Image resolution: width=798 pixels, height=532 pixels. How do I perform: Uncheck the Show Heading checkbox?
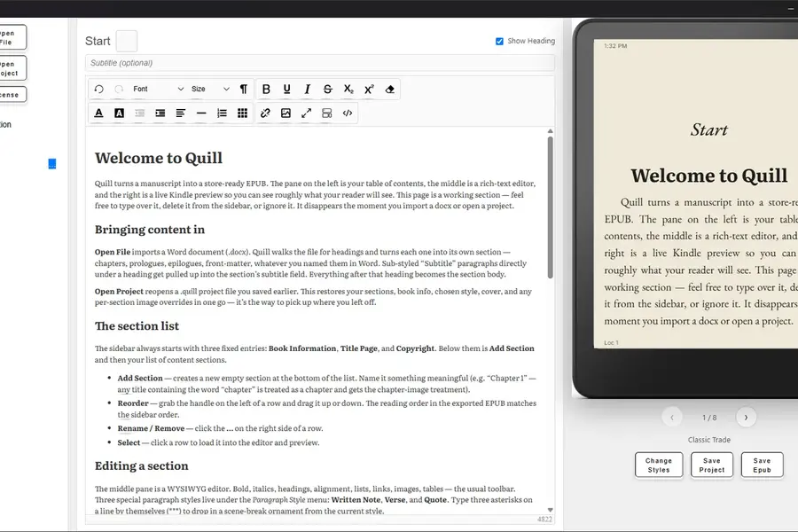click(499, 42)
